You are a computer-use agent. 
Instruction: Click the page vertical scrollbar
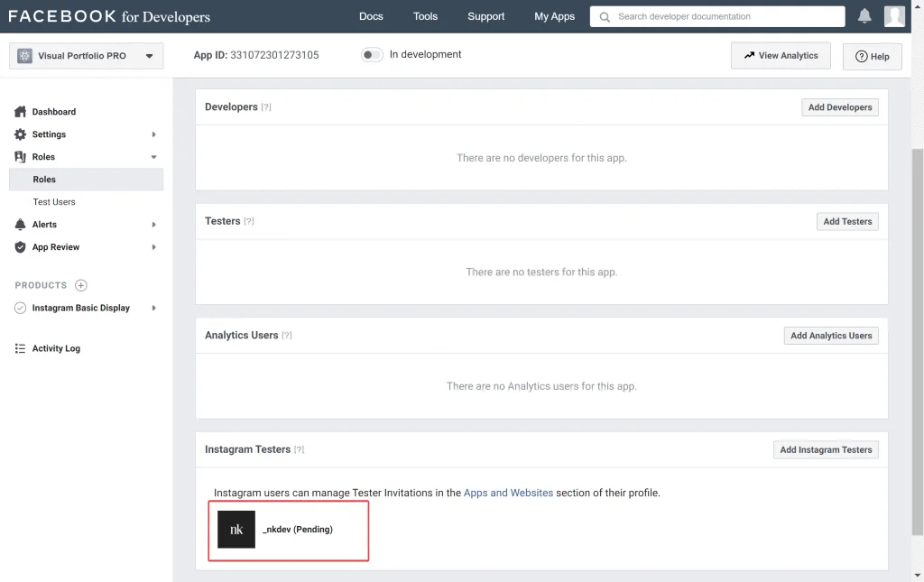917,342
